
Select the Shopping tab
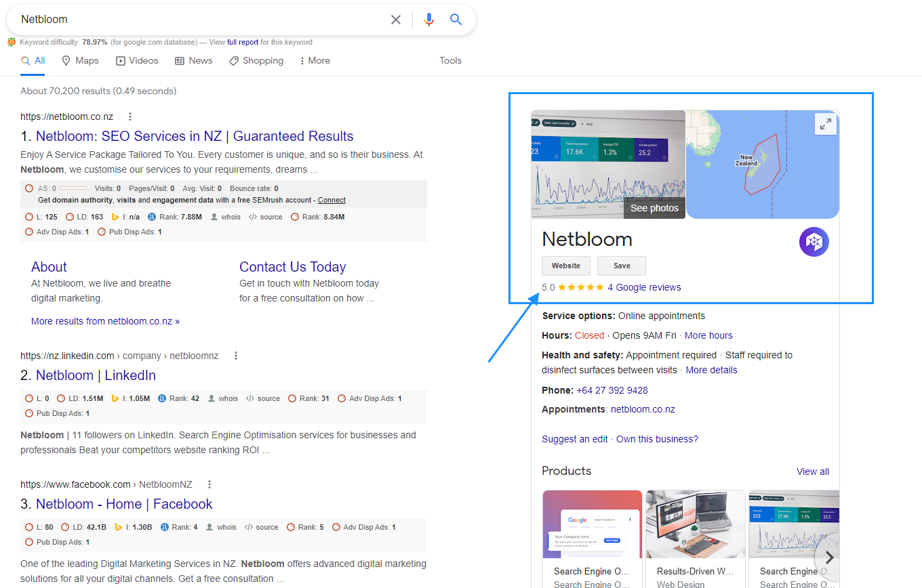pos(256,60)
